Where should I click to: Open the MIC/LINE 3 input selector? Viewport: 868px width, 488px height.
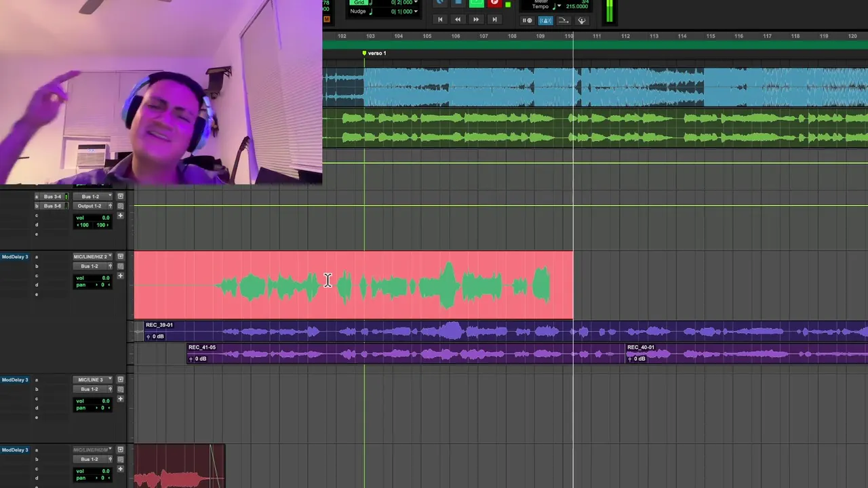tap(92, 380)
